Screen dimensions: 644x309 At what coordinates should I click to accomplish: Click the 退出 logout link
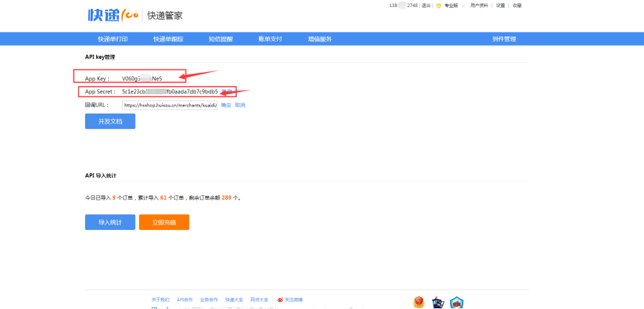pyautogui.click(x=426, y=6)
